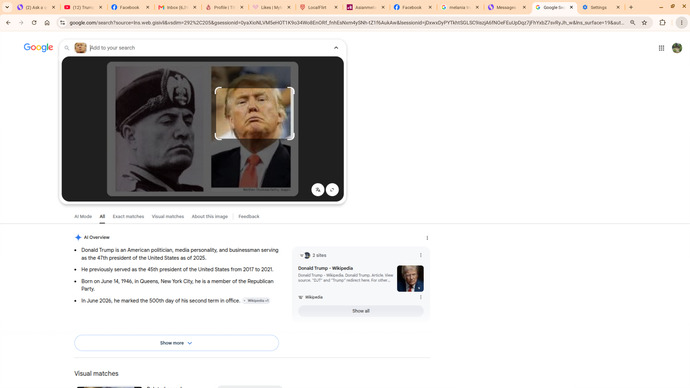
Task: Click the AI Overview sparkle icon
Action: coord(78,238)
